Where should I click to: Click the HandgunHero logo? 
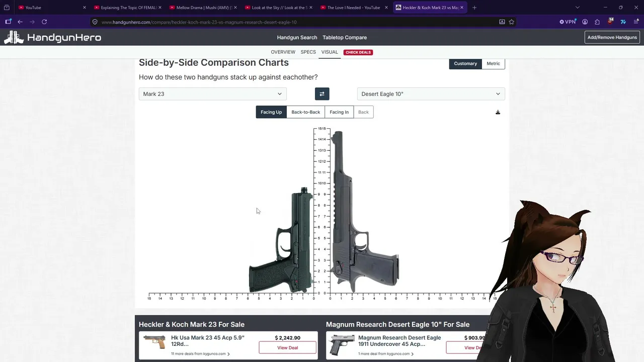click(53, 38)
